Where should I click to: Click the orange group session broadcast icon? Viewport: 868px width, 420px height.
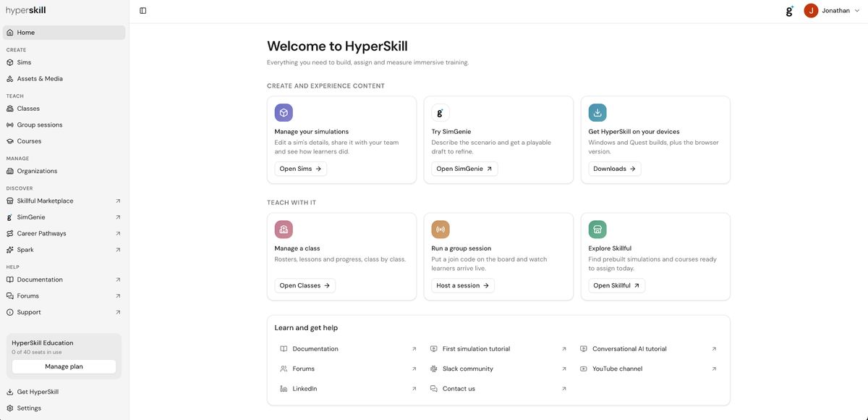441,230
